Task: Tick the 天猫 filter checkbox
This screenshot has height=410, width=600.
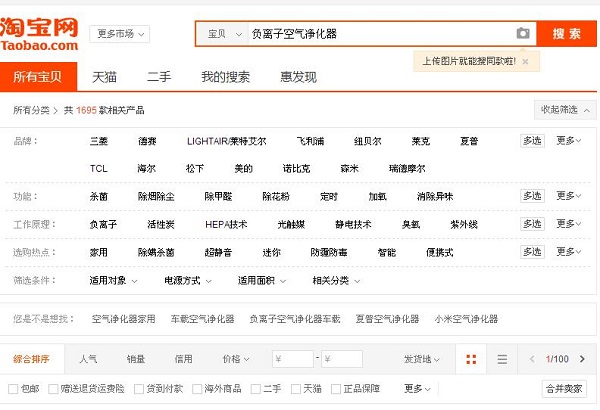Action: [x=295, y=388]
